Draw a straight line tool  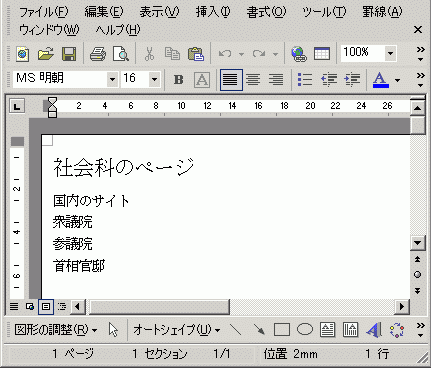pos(236,330)
